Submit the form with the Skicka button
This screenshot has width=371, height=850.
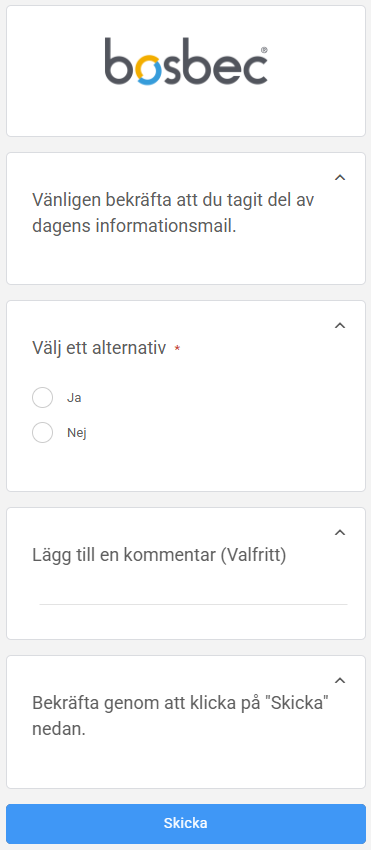(x=186, y=823)
